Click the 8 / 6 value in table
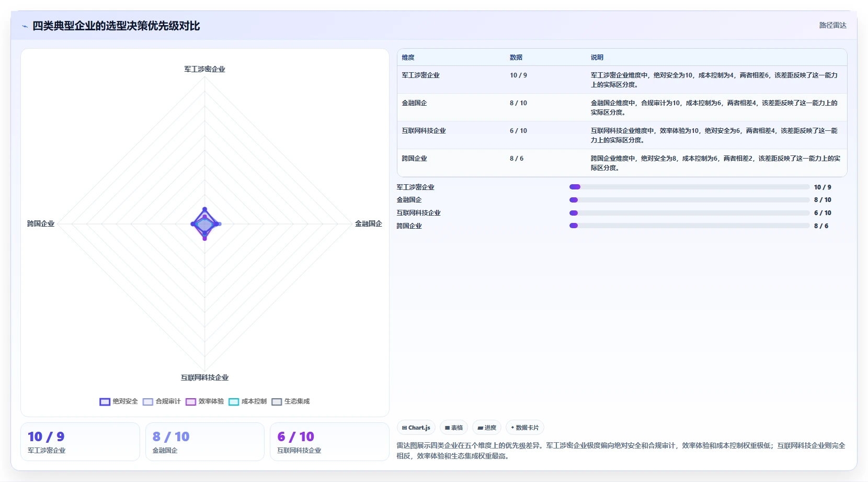 517,159
